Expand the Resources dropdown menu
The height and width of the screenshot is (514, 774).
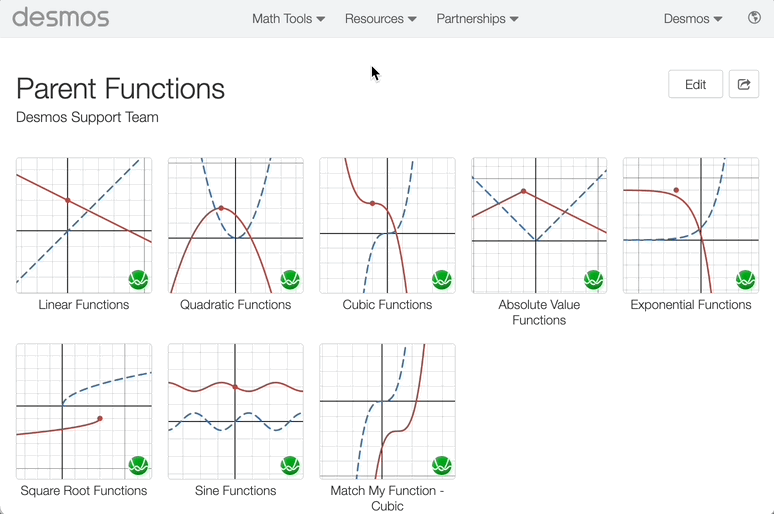380,18
